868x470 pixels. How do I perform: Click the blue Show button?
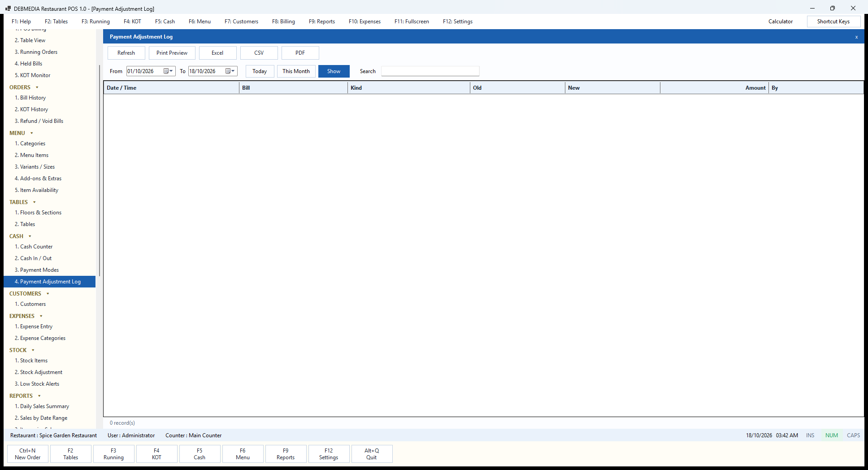pyautogui.click(x=334, y=71)
